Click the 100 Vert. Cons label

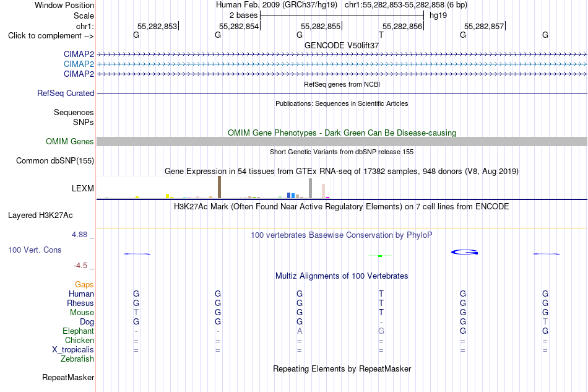tap(35, 250)
